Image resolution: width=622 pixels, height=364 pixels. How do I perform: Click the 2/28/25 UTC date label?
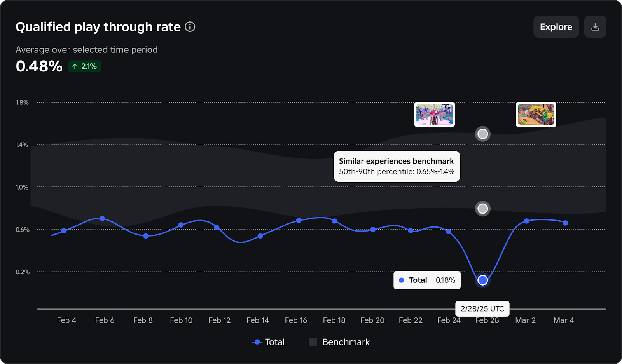click(482, 309)
